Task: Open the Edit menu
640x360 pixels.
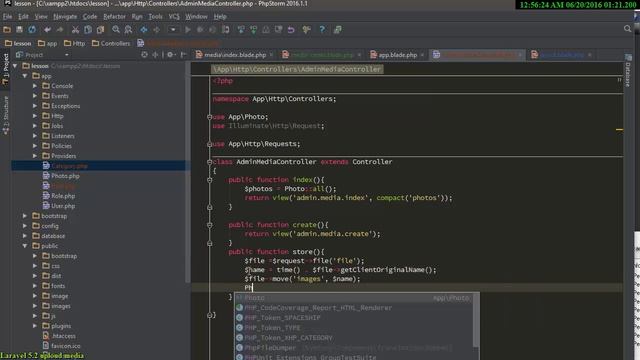Action: pyautogui.click(x=23, y=17)
